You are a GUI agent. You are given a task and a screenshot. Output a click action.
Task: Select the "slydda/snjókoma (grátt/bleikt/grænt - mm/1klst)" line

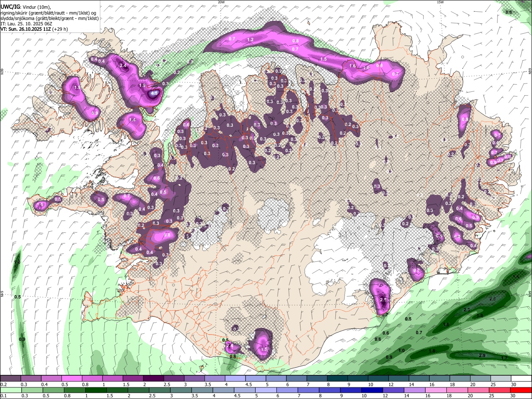49,18
